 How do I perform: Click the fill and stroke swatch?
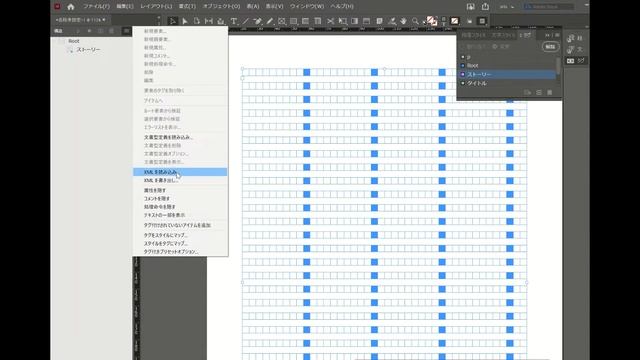pos(431,21)
